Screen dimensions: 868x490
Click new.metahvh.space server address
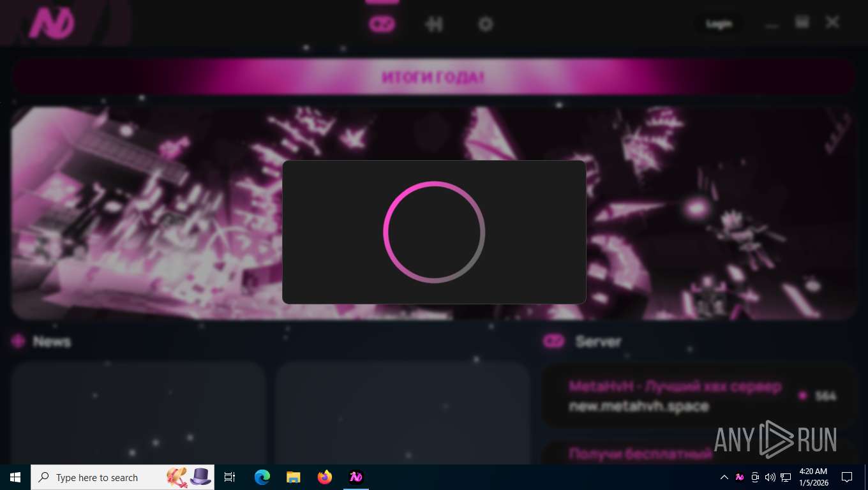click(x=639, y=406)
